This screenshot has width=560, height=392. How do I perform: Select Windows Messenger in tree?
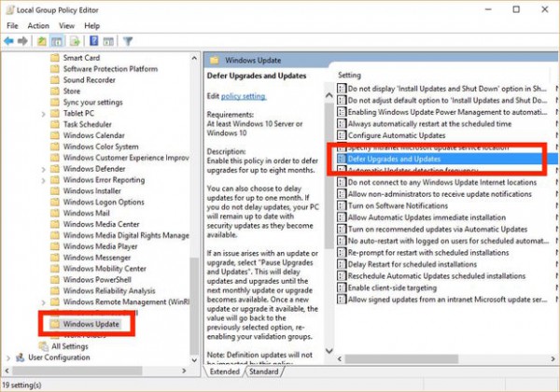click(x=97, y=257)
